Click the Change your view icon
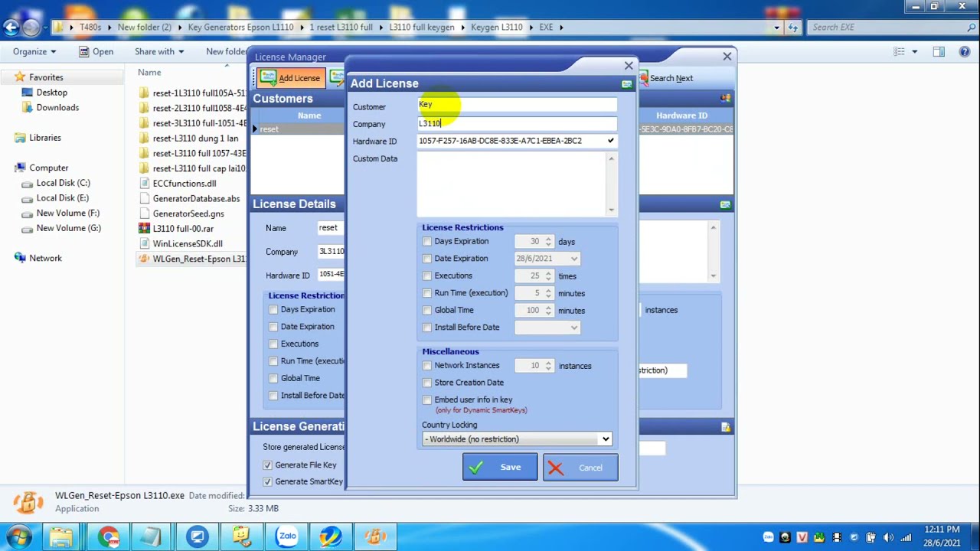This screenshot has width=980, height=551. 900,51
